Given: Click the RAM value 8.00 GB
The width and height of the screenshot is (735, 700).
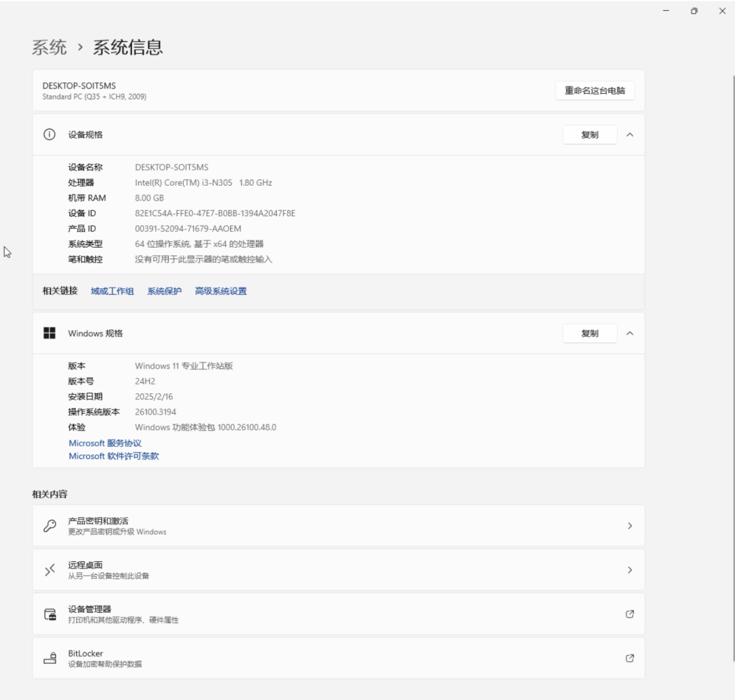Looking at the screenshot, I should click(x=149, y=198).
